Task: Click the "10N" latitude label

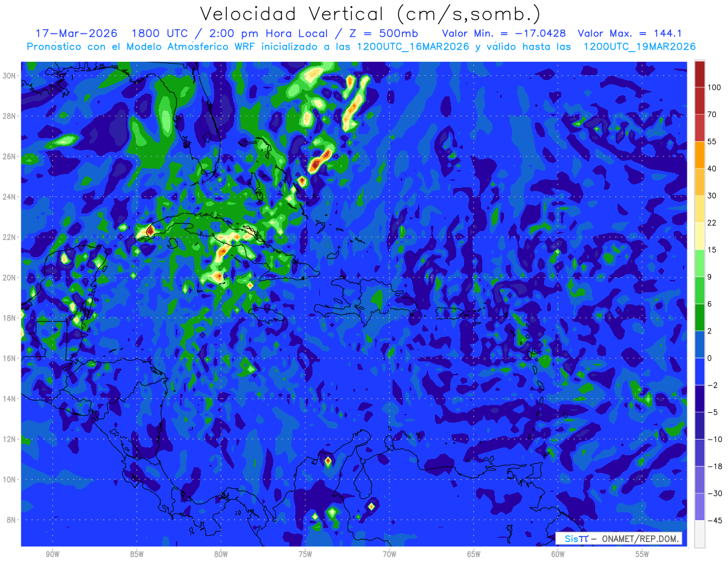Action: pos(10,480)
